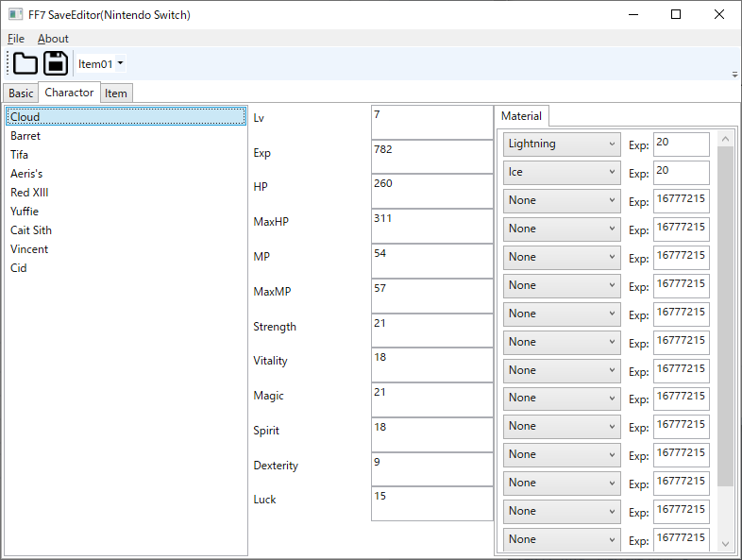Select Red XIII in the character list

(126, 193)
